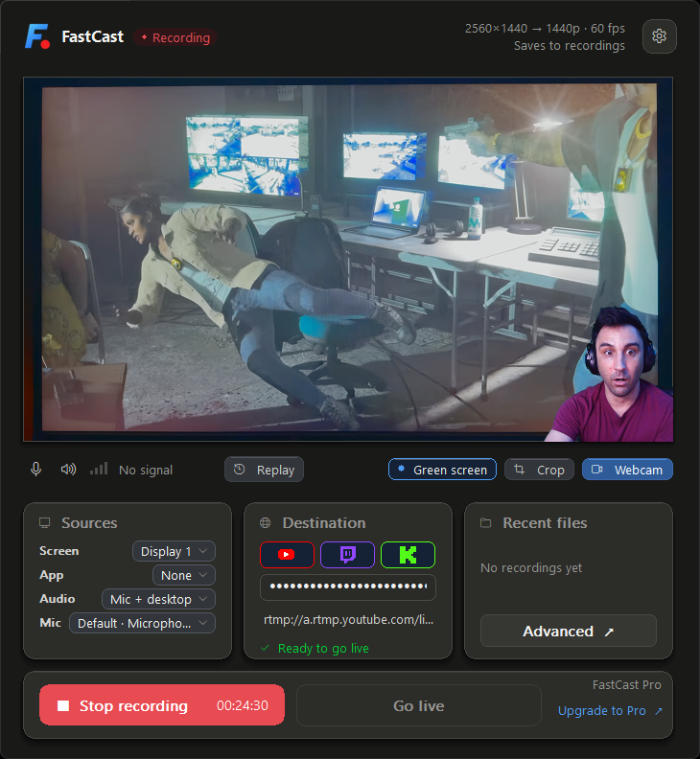Click the FastCast app title

point(92,36)
